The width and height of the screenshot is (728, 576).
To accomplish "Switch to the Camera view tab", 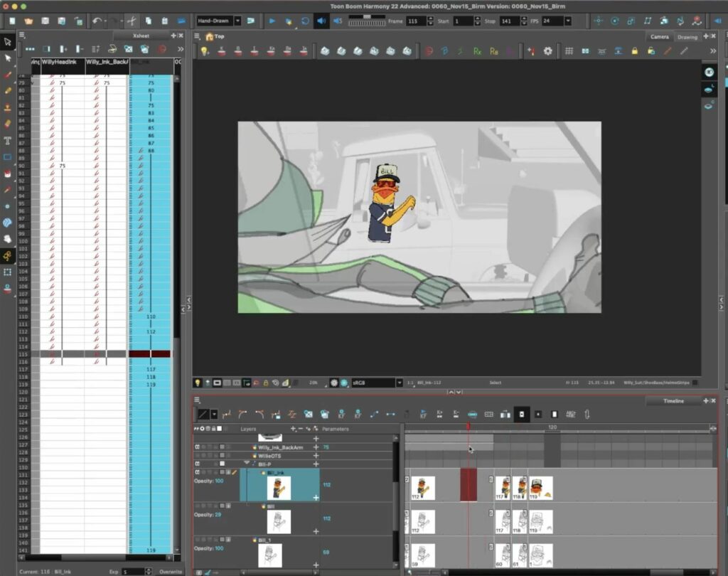I will [x=659, y=37].
